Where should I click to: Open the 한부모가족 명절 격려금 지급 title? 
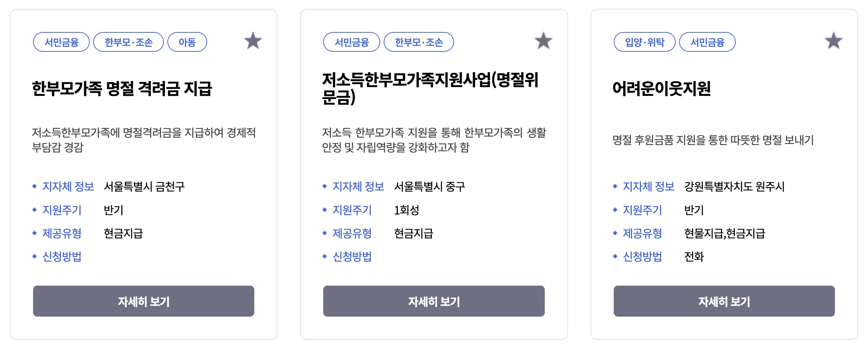tap(122, 88)
